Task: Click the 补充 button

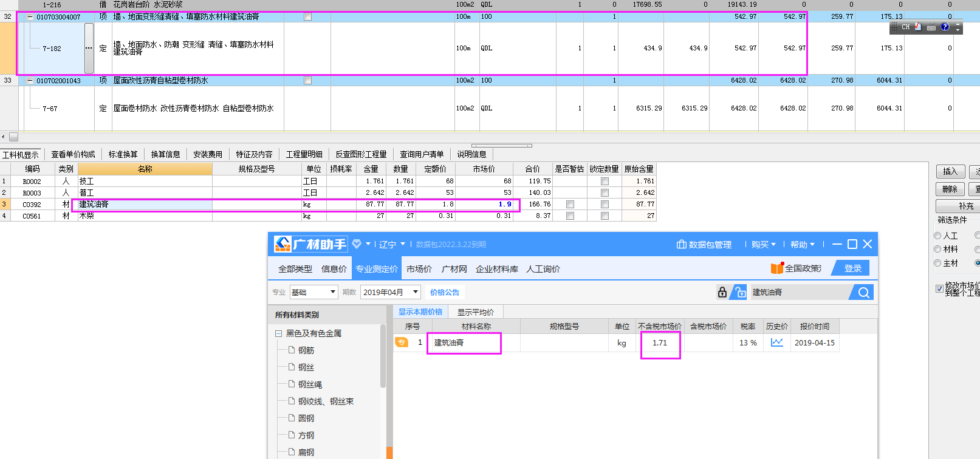Action: (x=958, y=206)
